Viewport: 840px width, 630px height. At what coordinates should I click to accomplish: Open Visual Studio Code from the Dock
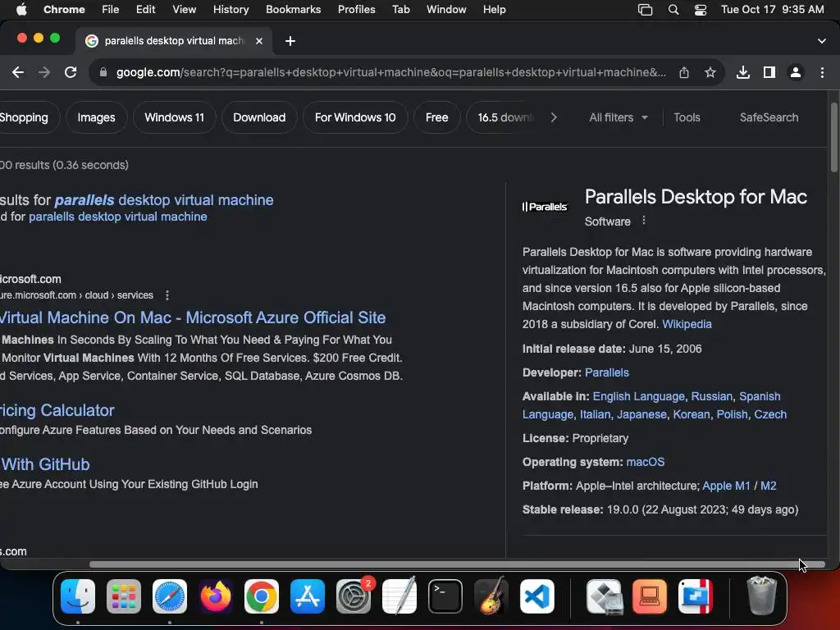[x=536, y=596]
